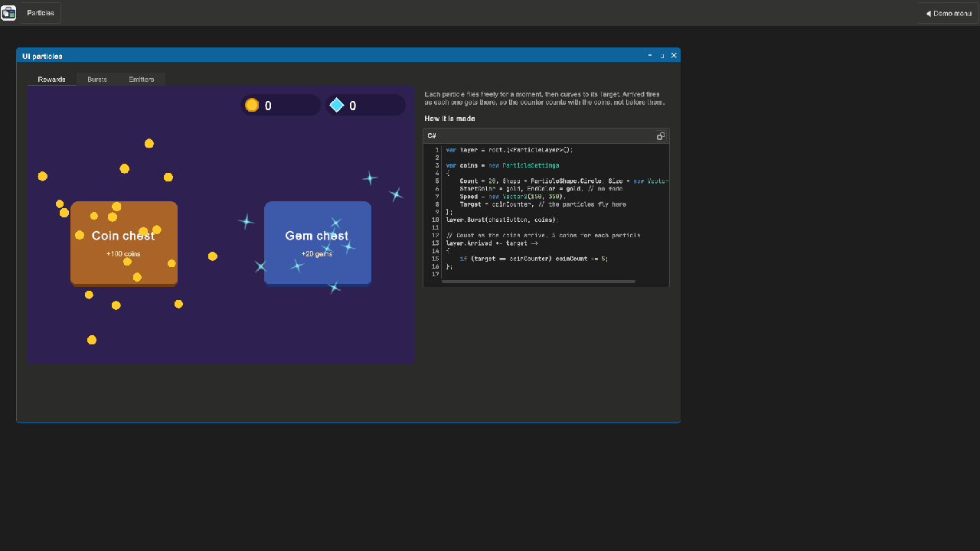Click code line containing "Speed = new Vector2"
Image resolution: width=980 pixels, height=551 pixels.
512,197
